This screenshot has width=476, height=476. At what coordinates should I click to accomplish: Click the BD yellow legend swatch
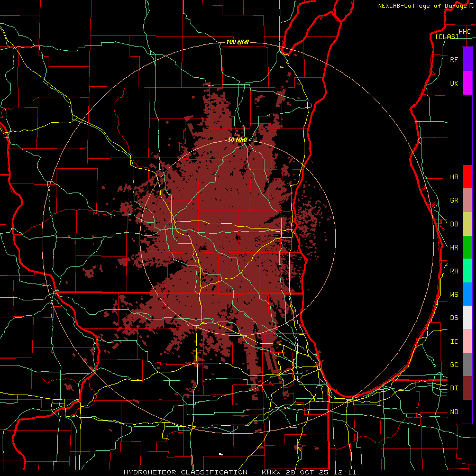(467, 224)
